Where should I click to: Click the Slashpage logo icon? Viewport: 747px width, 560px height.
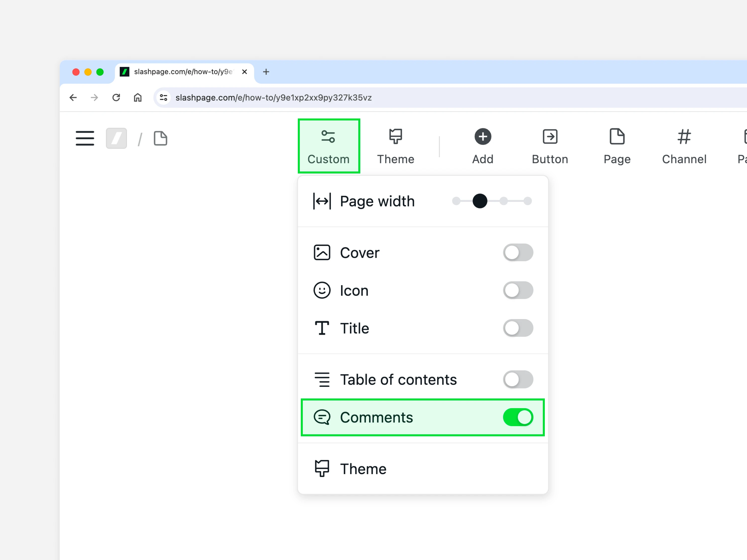pyautogui.click(x=116, y=138)
